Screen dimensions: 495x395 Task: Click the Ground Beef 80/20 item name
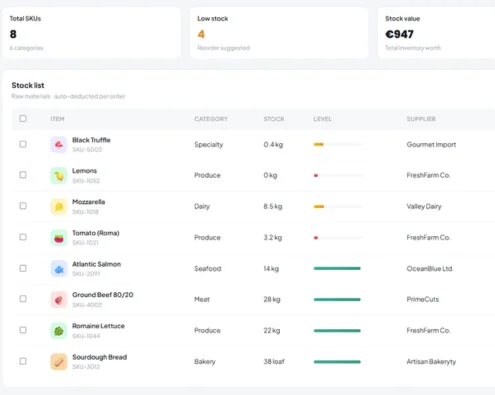tap(103, 295)
